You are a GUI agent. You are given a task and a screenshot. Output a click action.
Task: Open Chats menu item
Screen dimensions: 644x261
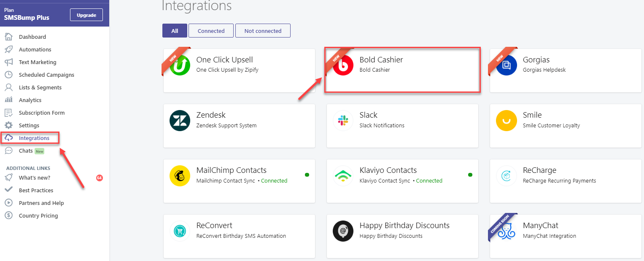[x=26, y=151]
